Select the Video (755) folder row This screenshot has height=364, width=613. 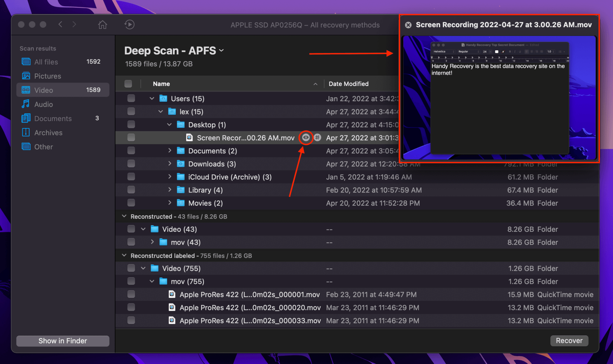pyautogui.click(x=357, y=268)
